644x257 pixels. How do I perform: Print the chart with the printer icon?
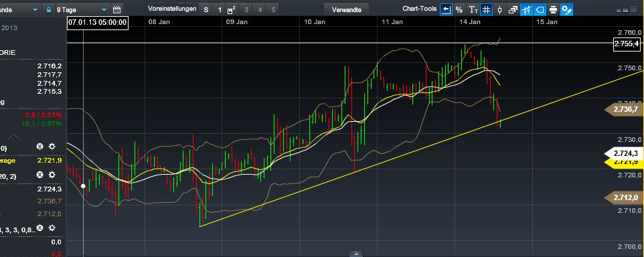tap(553, 10)
